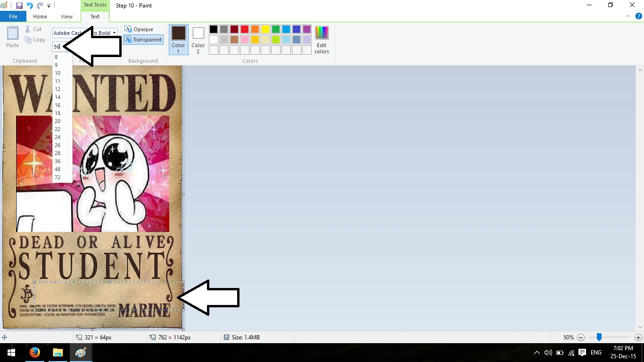Save using the quick access floppy icon
This screenshot has height=362, width=644.
pyautogui.click(x=19, y=6)
